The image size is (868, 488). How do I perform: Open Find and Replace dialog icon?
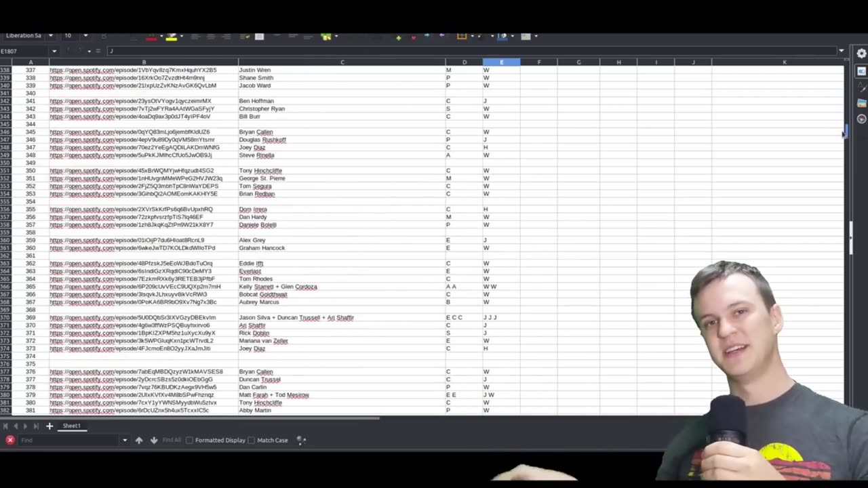(302, 440)
